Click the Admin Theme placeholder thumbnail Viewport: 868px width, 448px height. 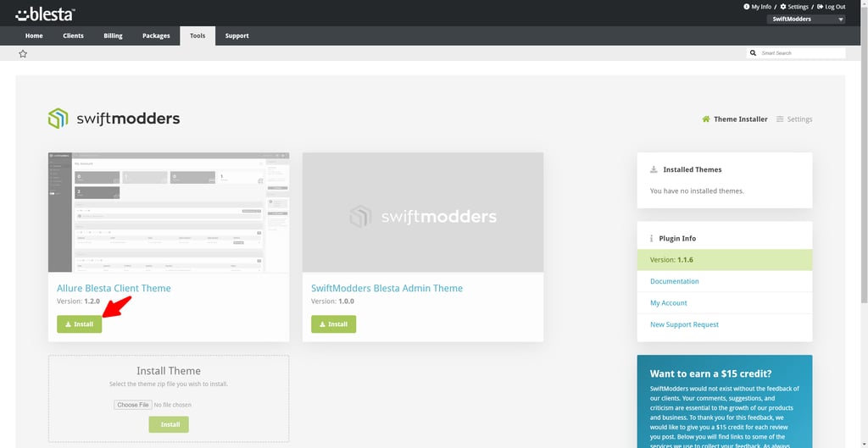coord(423,213)
